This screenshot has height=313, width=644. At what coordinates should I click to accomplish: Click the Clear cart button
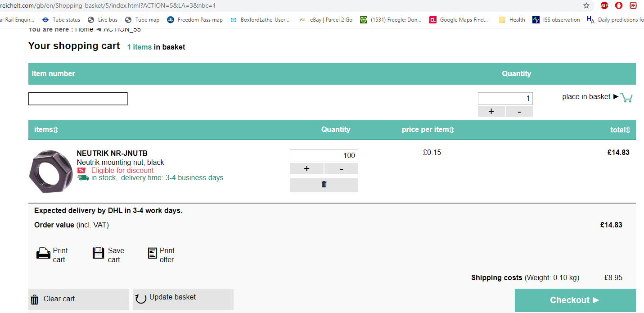(x=78, y=299)
